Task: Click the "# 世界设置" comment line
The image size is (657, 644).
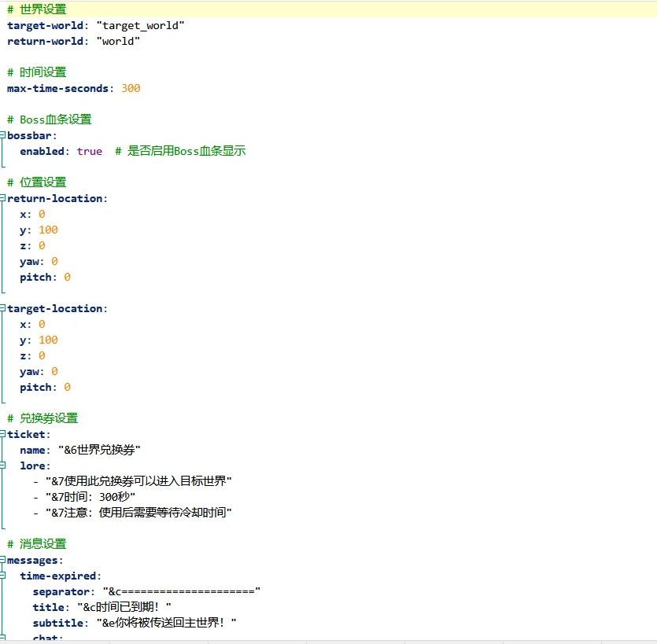Action: (37, 9)
